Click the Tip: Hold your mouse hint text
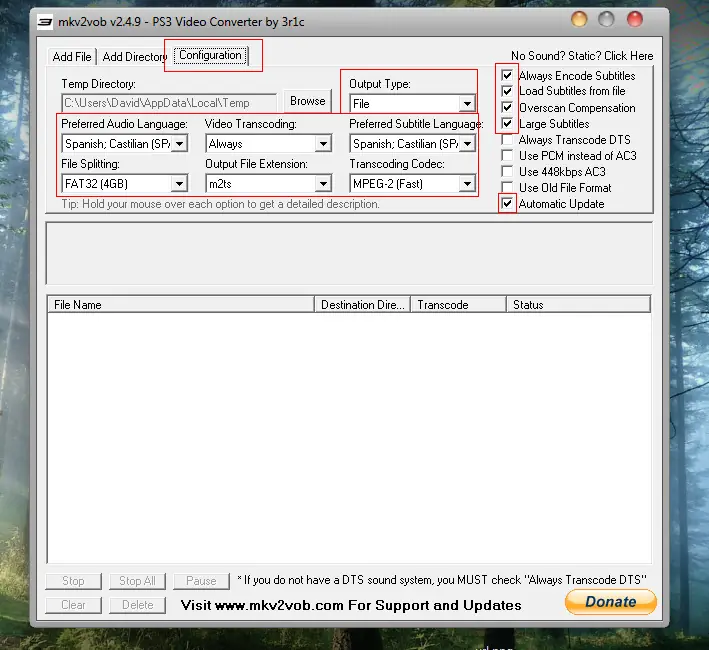Image resolution: width=709 pixels, height=650 pixels. tap(221, 204)
